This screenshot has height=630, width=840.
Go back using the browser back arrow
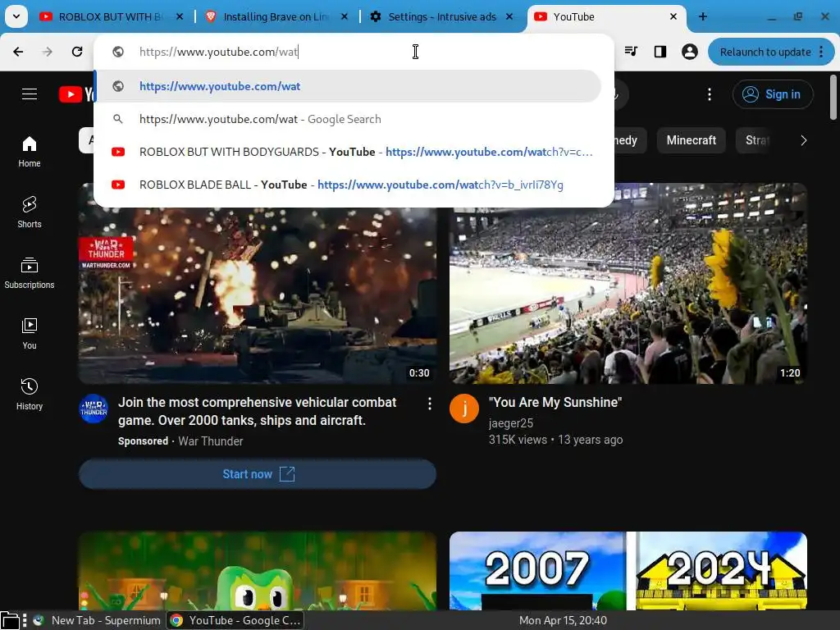(x=18, y=52)
